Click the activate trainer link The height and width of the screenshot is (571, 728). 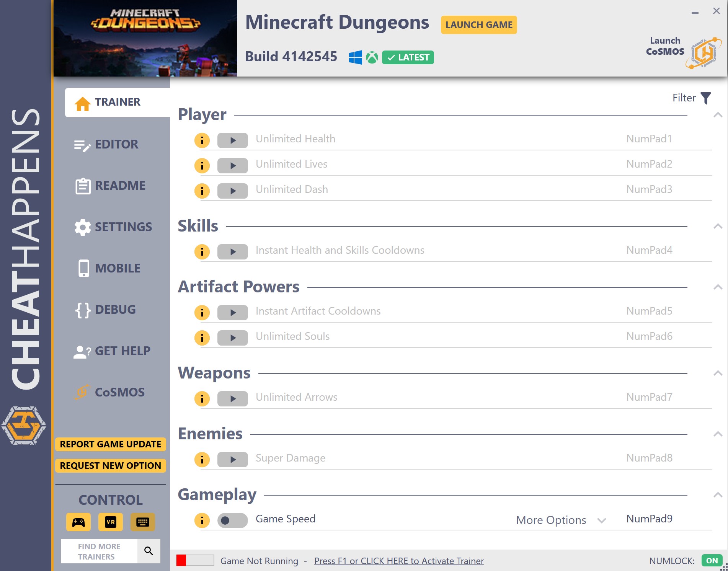coord(399,561)
